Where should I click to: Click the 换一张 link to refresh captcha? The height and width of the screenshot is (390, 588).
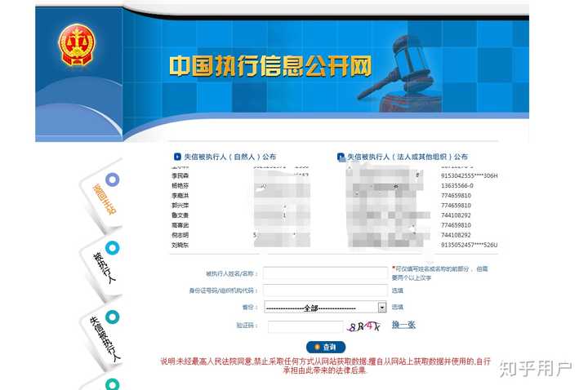pyautogui.click(x=403, y=325)
